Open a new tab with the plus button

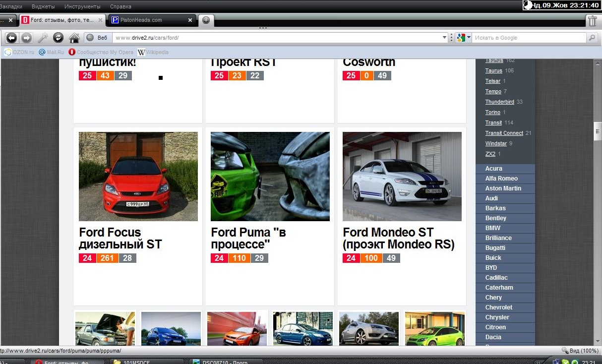(x=206, y=20)
